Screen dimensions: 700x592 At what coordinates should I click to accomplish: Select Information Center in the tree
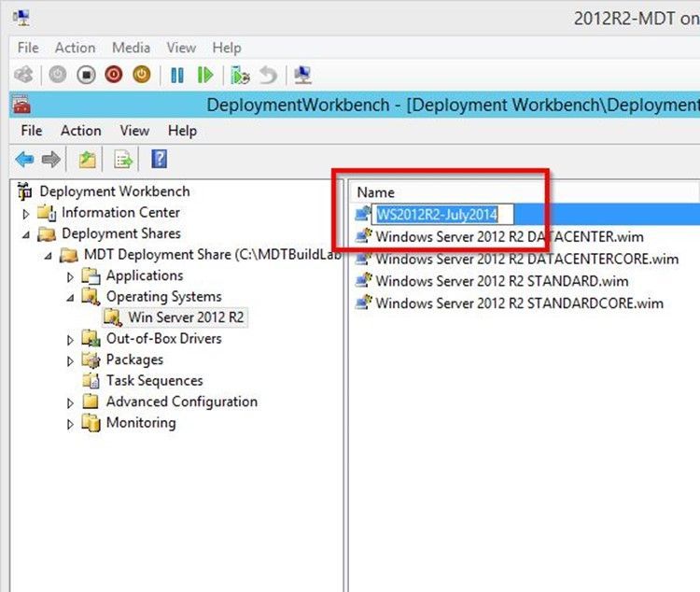pyautogui.click(x=120, y=212)
